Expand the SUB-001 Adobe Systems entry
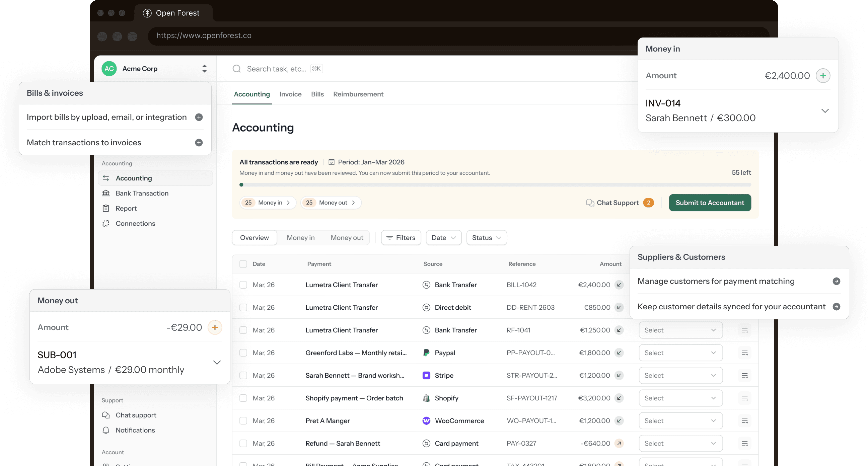 217,363
